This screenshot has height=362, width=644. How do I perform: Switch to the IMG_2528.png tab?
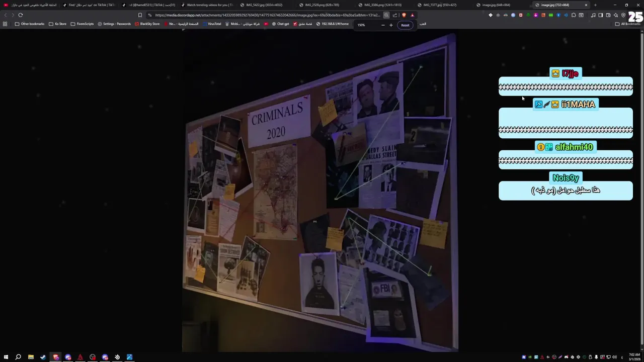[x=322, y=5]
